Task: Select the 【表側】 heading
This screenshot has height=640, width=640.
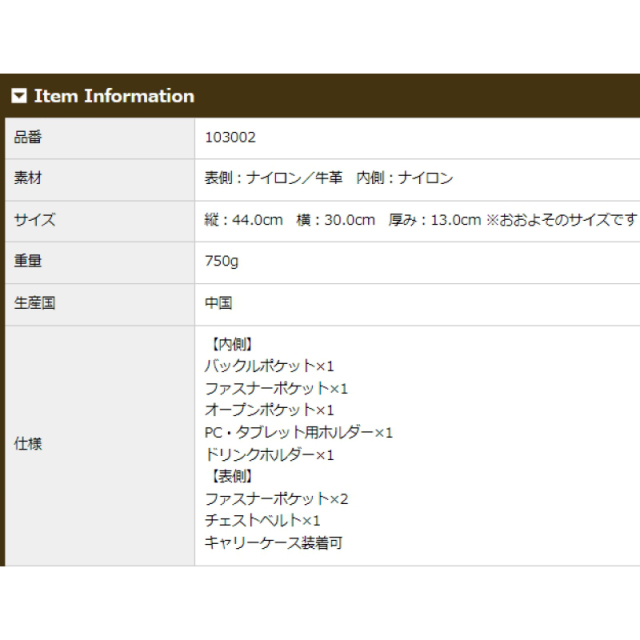Action: click(x=232, y=476)
